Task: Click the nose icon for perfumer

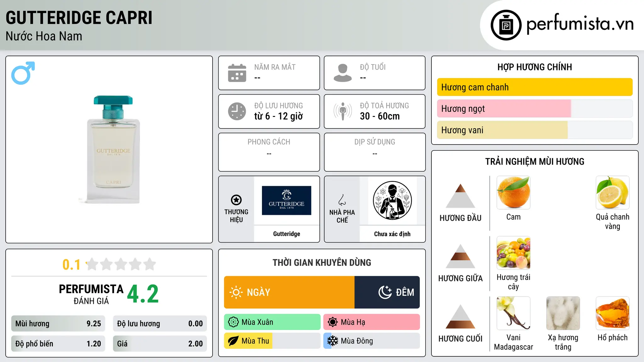Action: [342, 200]
